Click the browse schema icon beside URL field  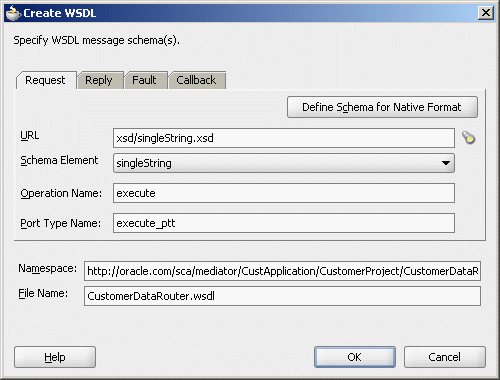tap(468, 138)
